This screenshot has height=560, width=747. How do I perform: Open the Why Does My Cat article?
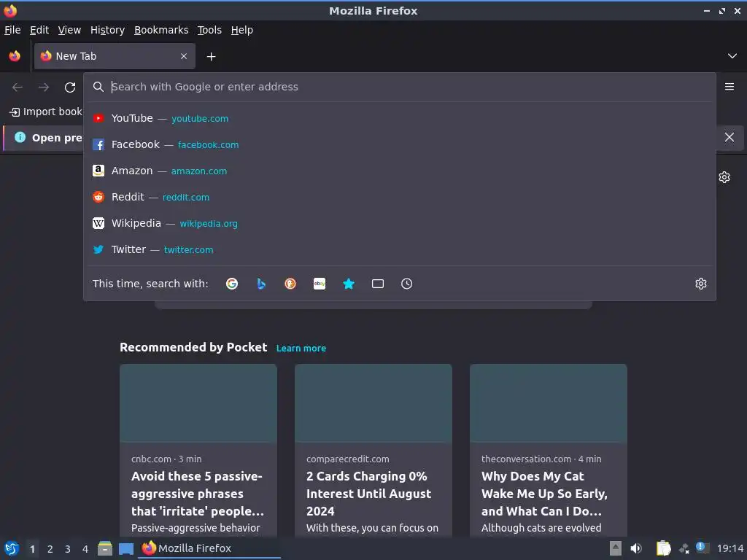pyautogui.click(x=544, y=494)
